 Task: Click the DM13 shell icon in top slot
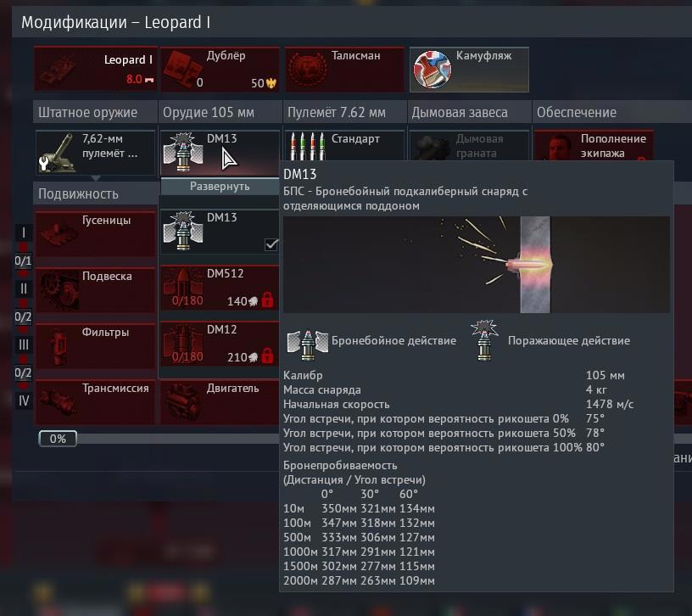[182, 152]
